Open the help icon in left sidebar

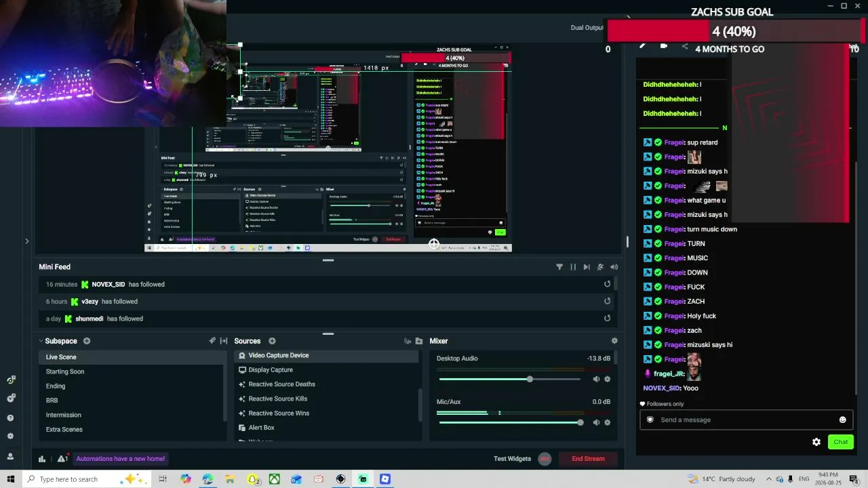tap(10, 418)
